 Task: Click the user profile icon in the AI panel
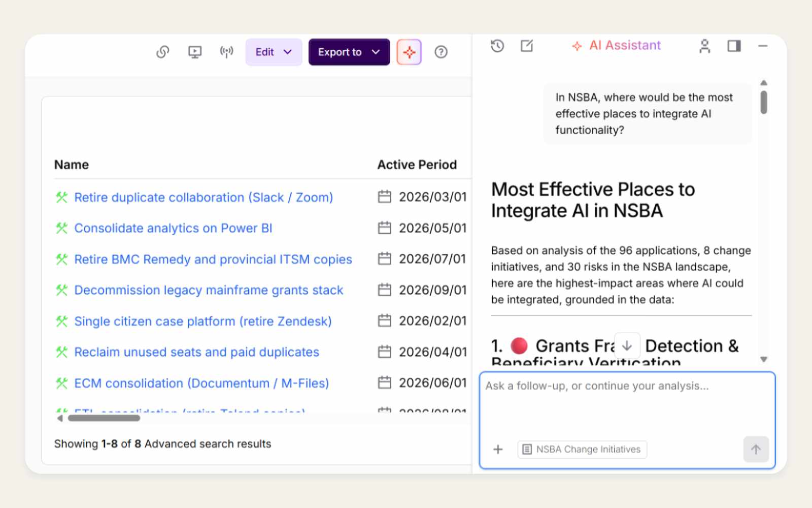pos(704,46)
